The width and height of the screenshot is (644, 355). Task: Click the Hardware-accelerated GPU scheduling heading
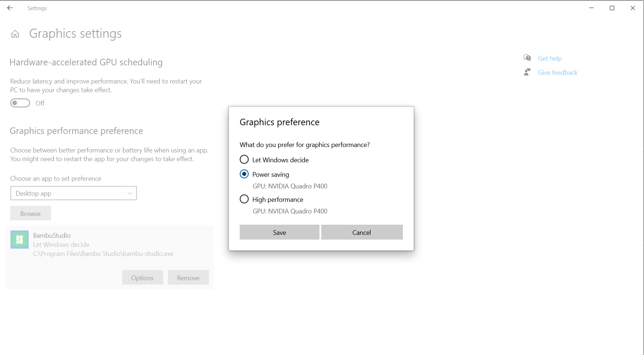tap(86, 62)
